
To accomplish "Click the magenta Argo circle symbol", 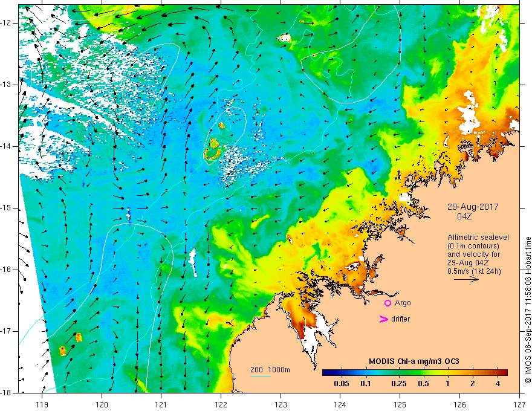I will point(388,303).
